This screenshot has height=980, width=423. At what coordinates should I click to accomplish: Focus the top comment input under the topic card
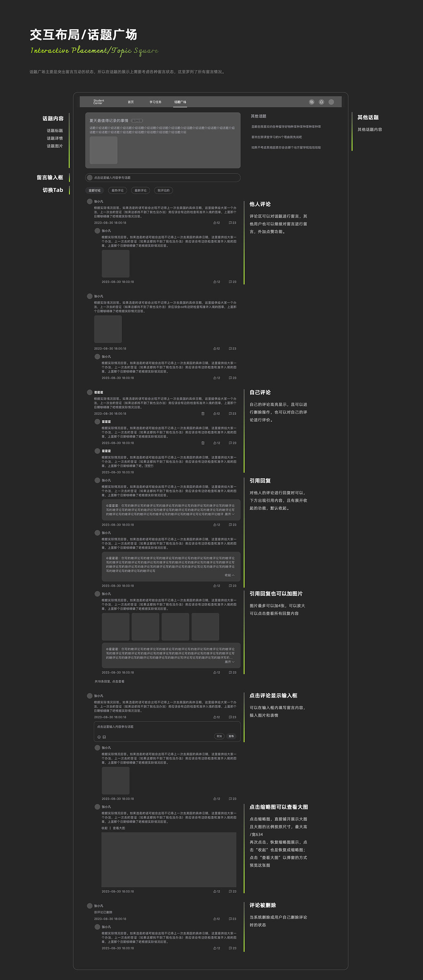[x=163, y=178]
